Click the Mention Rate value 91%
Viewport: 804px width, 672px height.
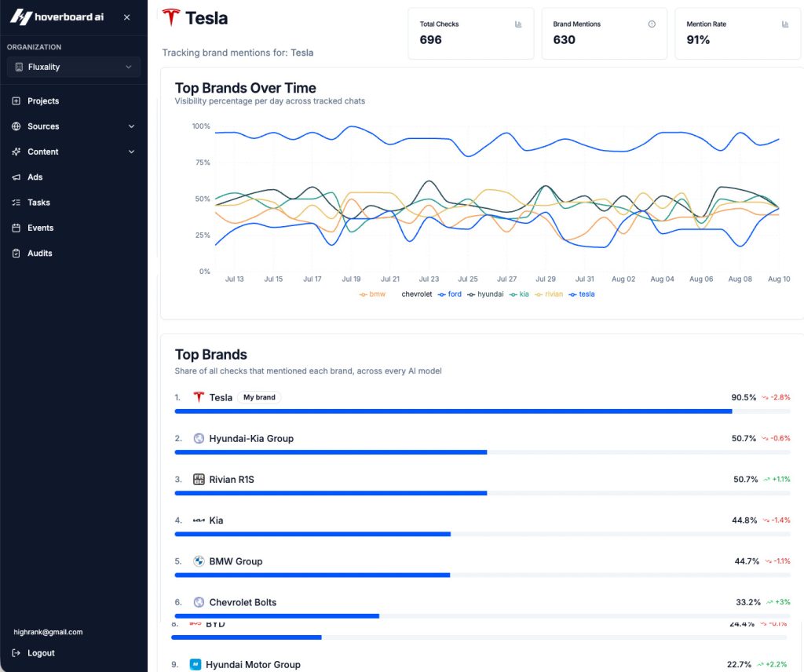click(x=698, y=40)
